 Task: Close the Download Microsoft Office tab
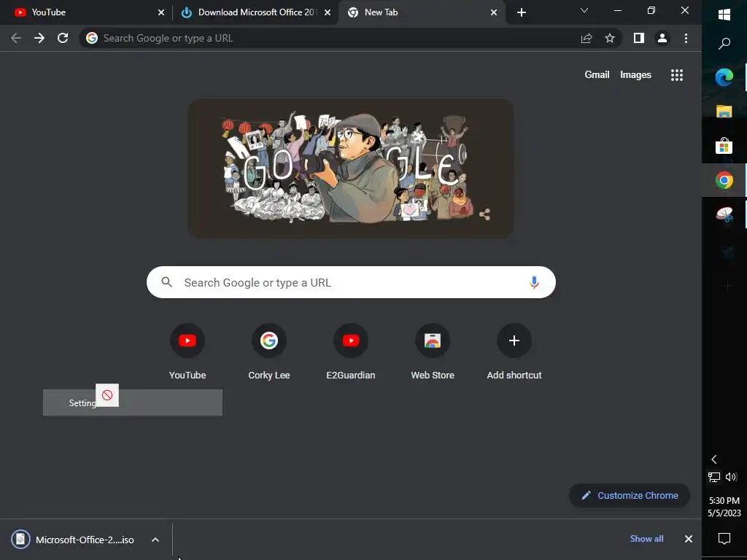pyautogui.click(x=328, y=12)
